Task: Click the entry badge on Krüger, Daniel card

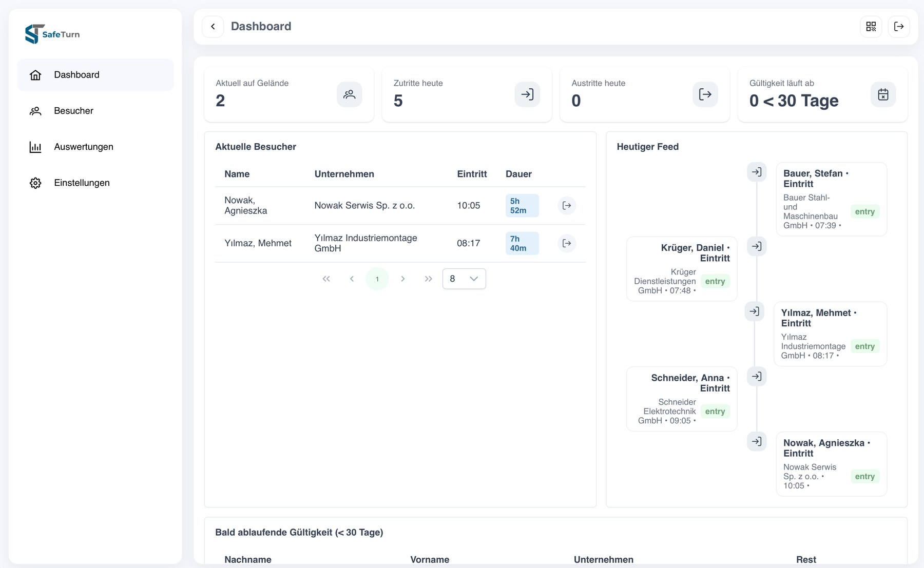Action: coord(715,281)
